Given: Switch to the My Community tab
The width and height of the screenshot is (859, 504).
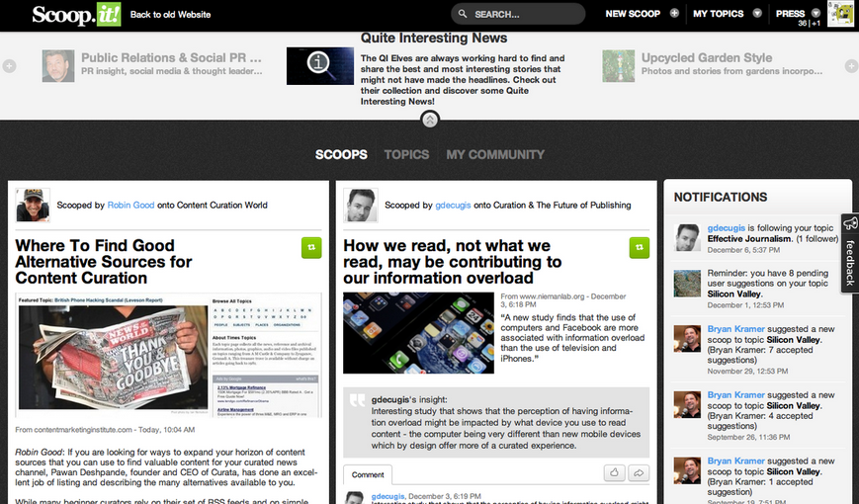Looking at the screenshot, I should [x=495, y=154].
